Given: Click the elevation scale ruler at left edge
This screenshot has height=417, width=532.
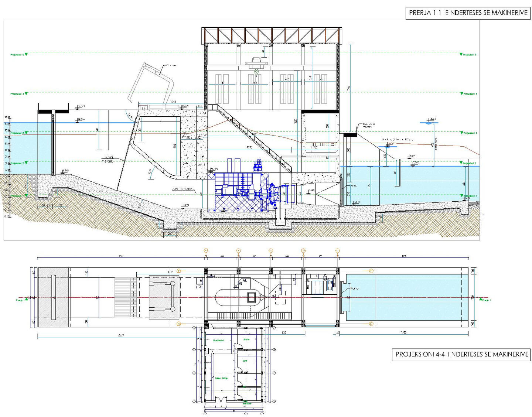Looking at the screenshot, I should tap(8, 166).
